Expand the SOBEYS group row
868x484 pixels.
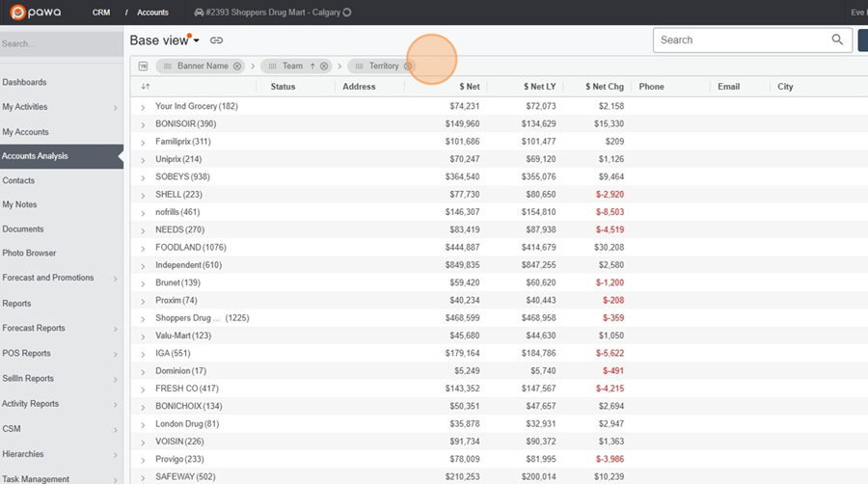click(143, 178)
